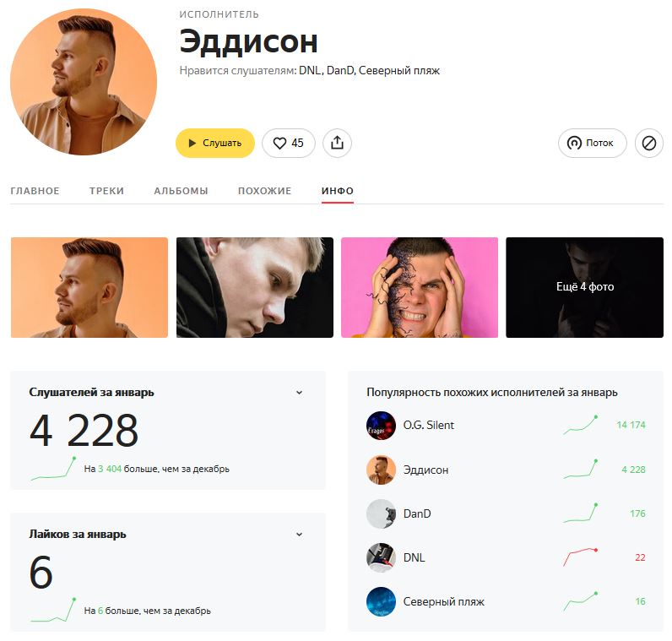The height and width of the screenshot is (641, 672).
Task: Switch to the ТРЕКИ tab
Action: 106,191
